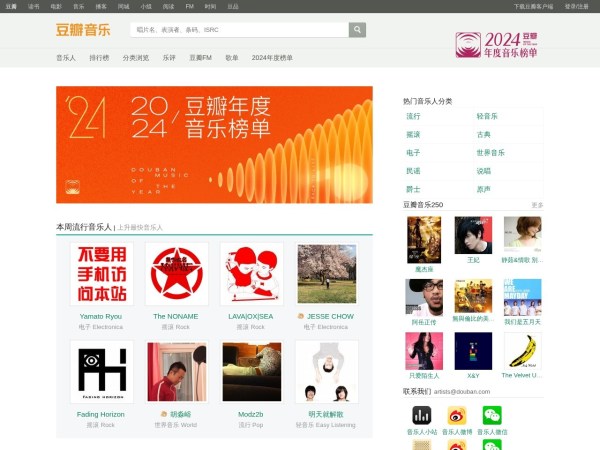Open the 音乐人小站 equalizer icon

tap(422, 415)
